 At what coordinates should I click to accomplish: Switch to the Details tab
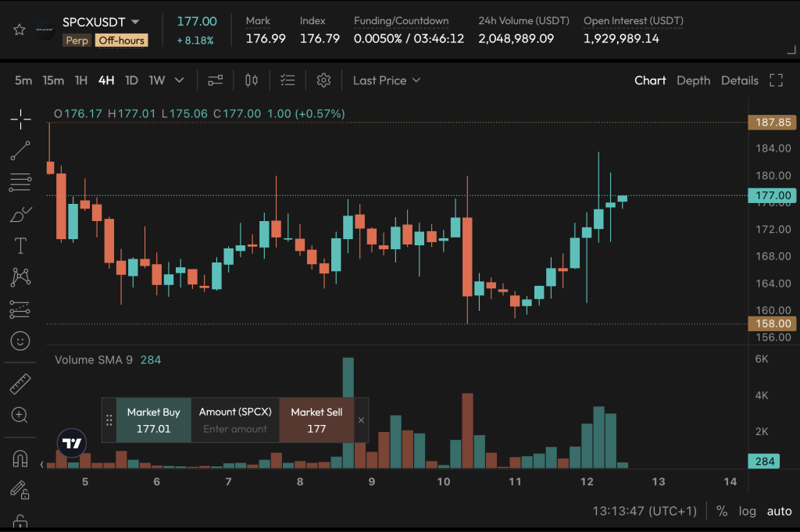[739, 80]
